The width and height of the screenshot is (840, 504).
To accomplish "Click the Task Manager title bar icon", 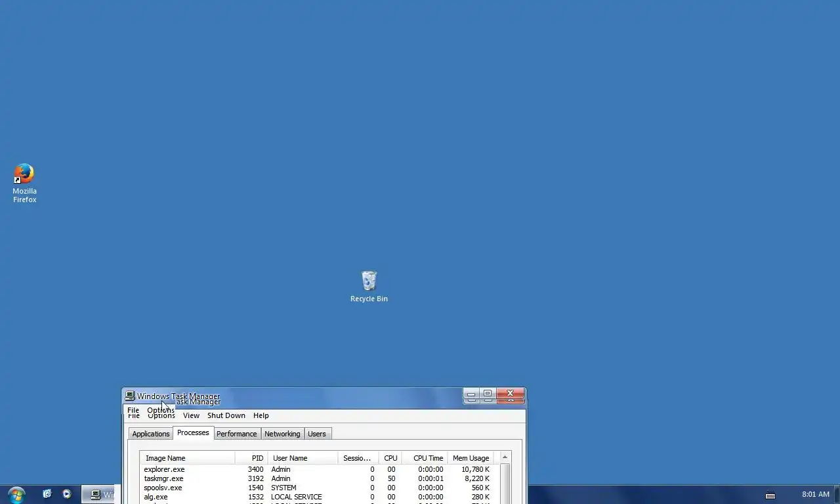I will [130, 396].
